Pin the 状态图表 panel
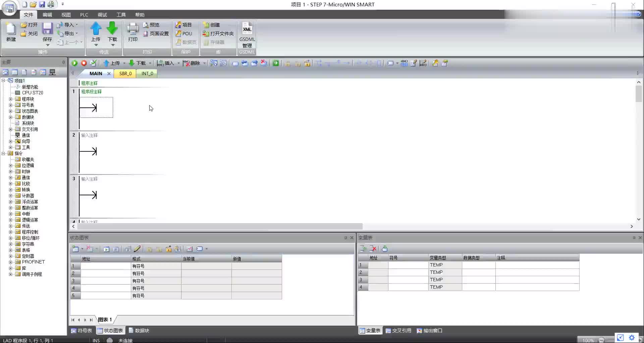This screenshot has height=343, width=644. (x=345, y=238)
